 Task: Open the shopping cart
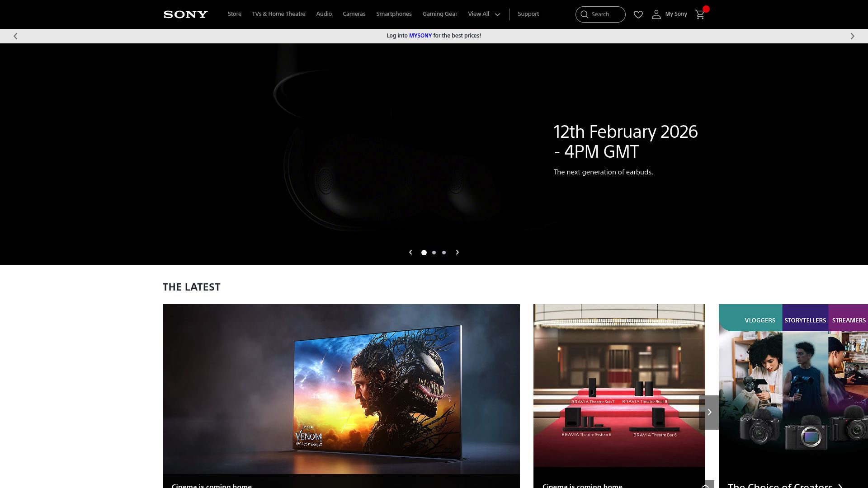point(700,14)
